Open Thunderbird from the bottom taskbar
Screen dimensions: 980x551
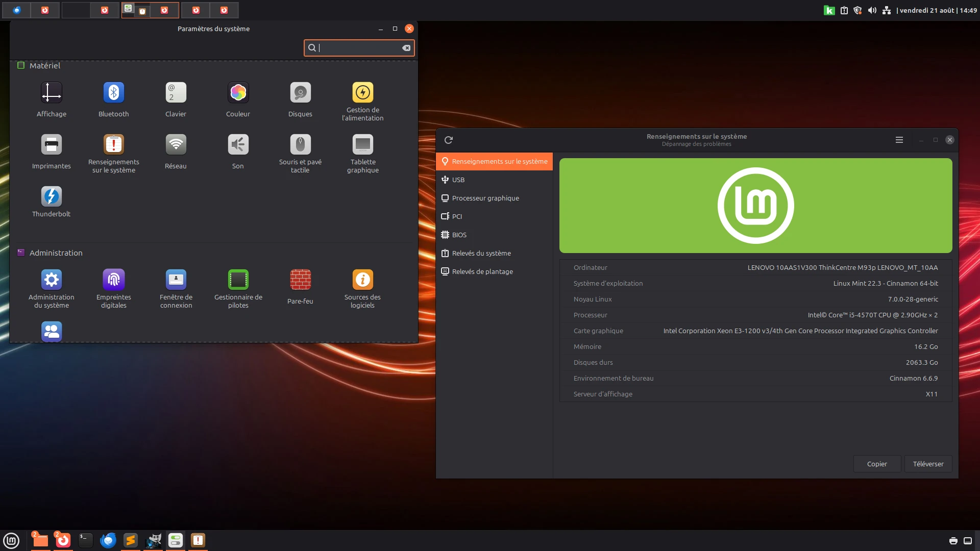(108, 540)
